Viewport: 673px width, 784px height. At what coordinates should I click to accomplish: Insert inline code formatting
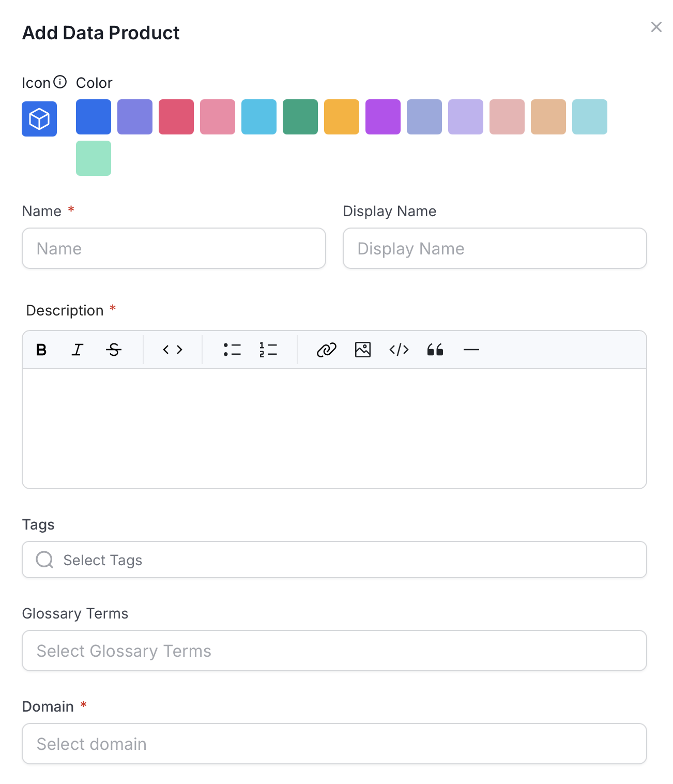pyautogui.click(x=173, y=350)
